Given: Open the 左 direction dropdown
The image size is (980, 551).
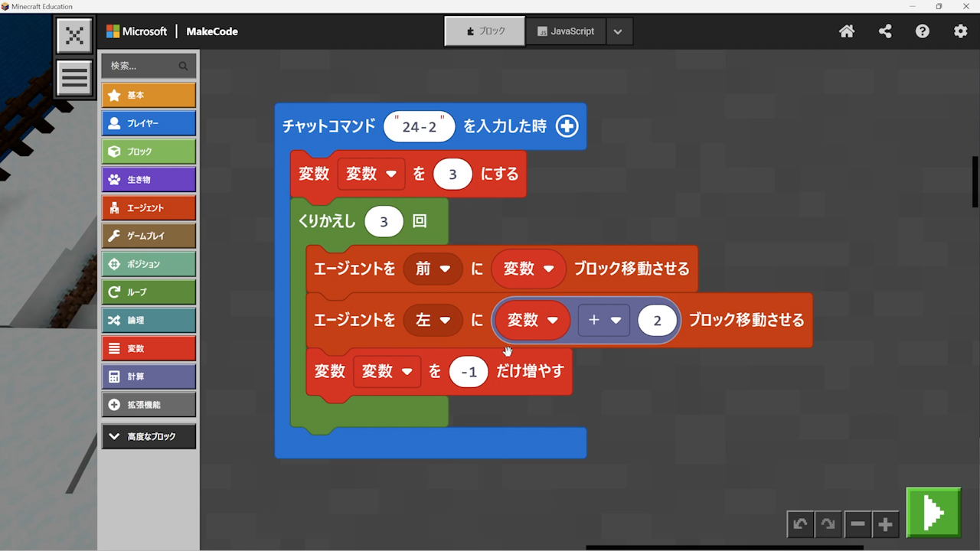Looking at the screenshot, I should pos(433,320).
